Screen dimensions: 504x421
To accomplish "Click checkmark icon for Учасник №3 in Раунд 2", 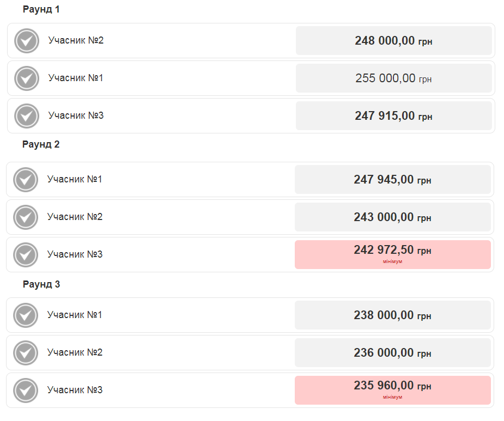I will [x=26, y=255].
